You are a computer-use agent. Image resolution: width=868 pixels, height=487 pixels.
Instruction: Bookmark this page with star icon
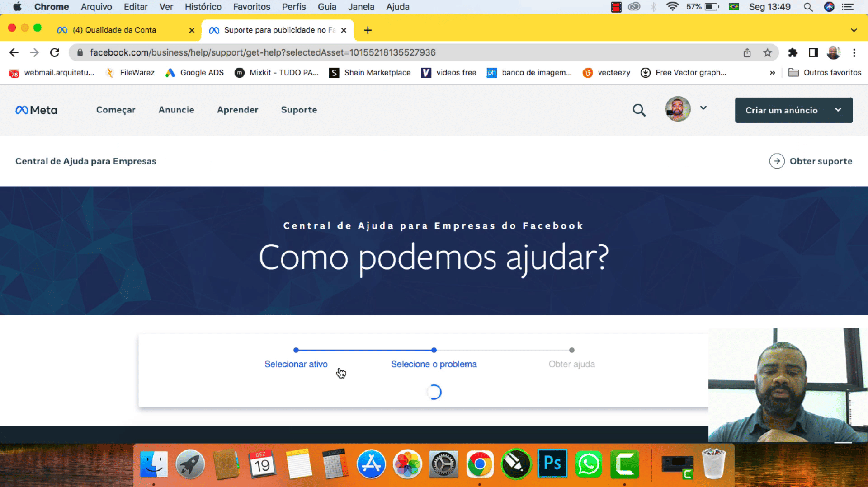click(767, 53)
